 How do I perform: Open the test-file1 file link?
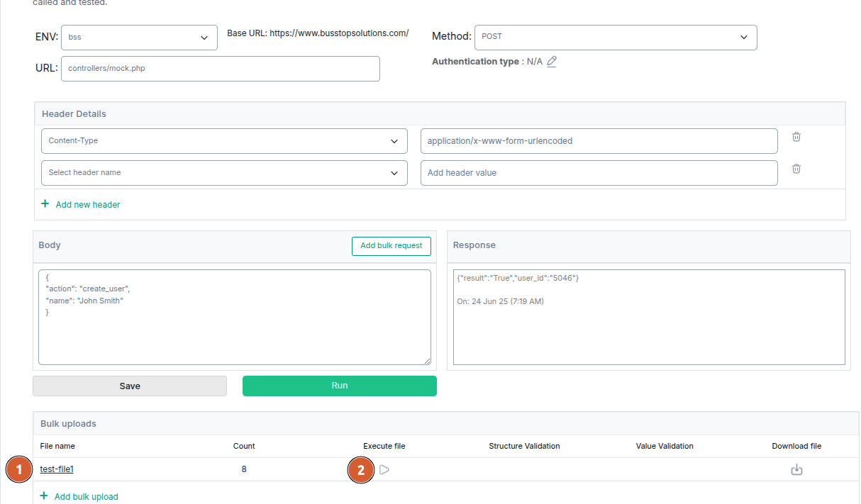click(57, 469)
